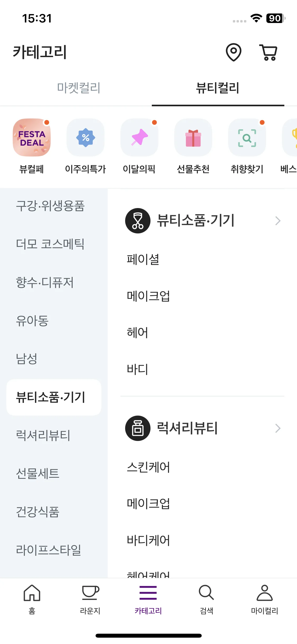
Task: Expand 럭셔리뷰티 section chevron
Action: click(x=277, y=428)
